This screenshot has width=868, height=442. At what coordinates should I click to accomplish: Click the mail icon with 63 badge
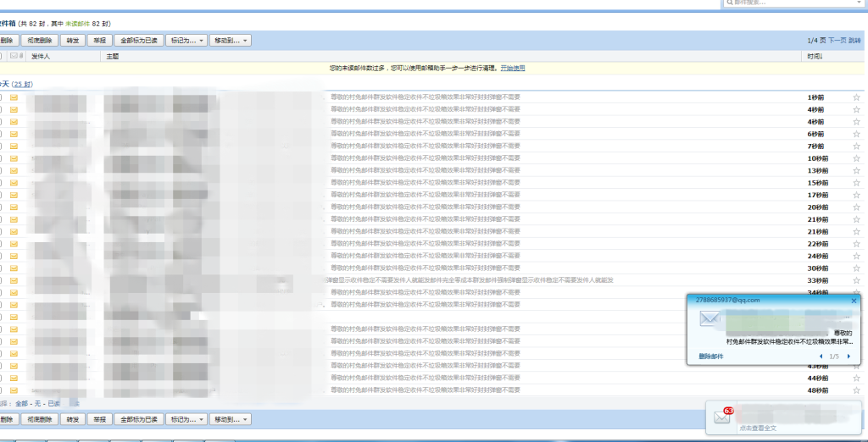(x=722, y=417)
